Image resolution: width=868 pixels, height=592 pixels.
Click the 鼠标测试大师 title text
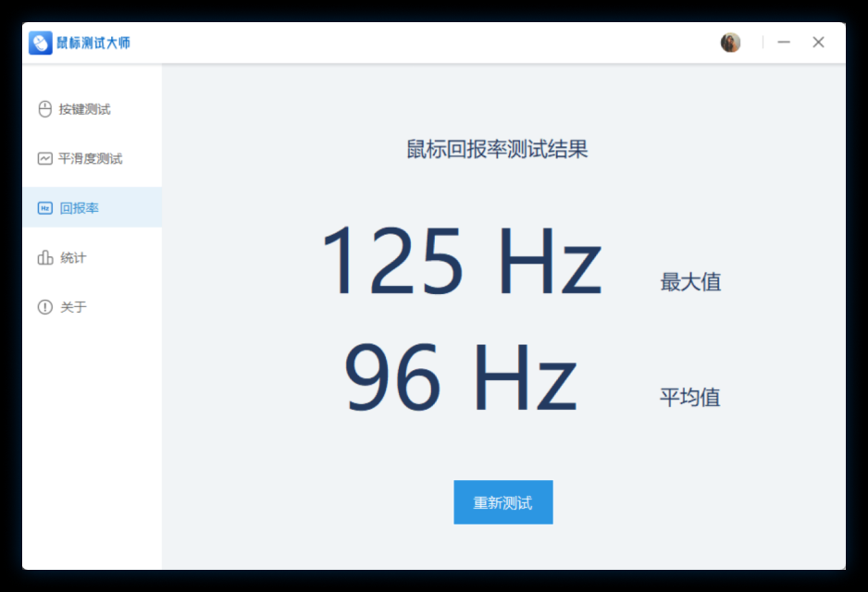coord(93,43)
